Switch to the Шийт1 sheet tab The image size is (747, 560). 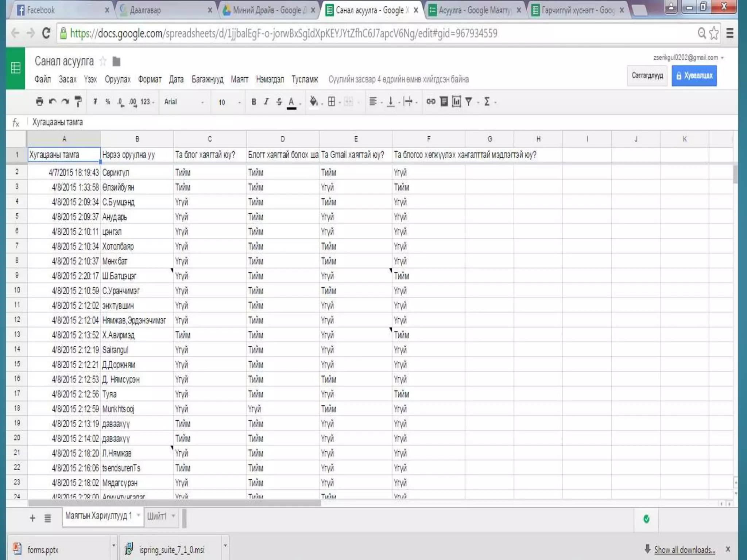[x=157, y=516]
